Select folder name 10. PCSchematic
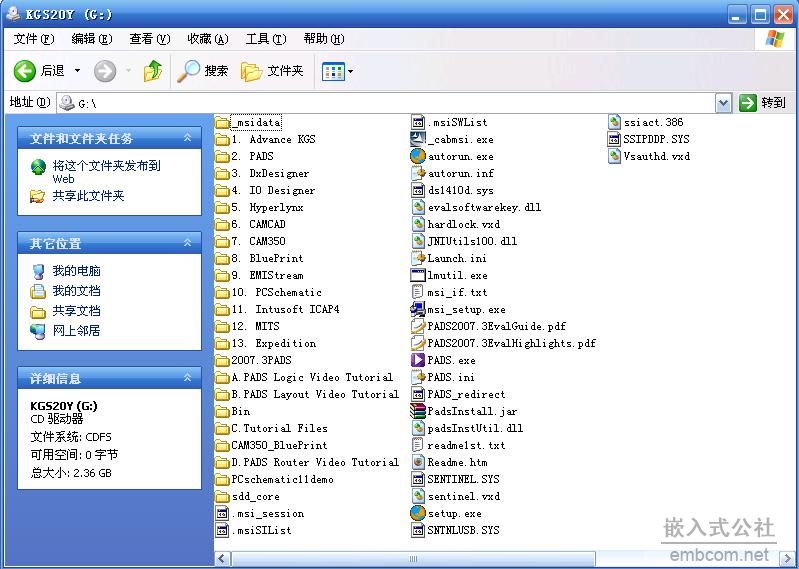 tap(277, 292)
